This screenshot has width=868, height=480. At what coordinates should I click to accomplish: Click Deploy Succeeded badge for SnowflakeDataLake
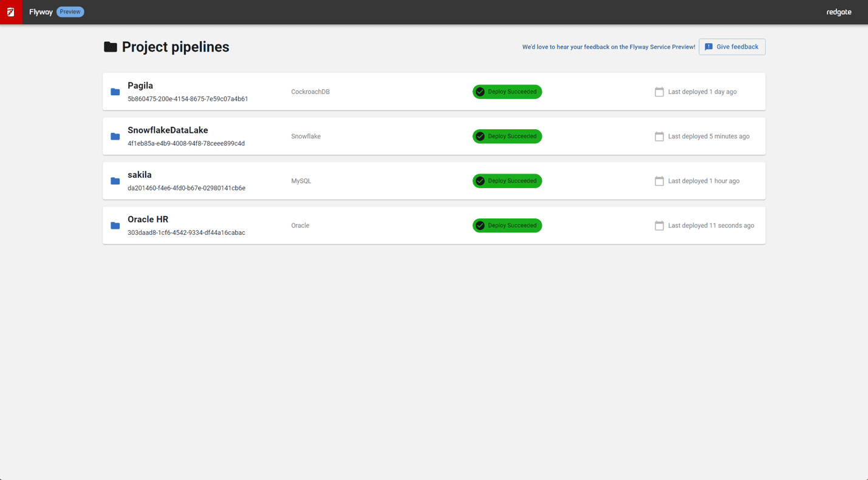507,137
